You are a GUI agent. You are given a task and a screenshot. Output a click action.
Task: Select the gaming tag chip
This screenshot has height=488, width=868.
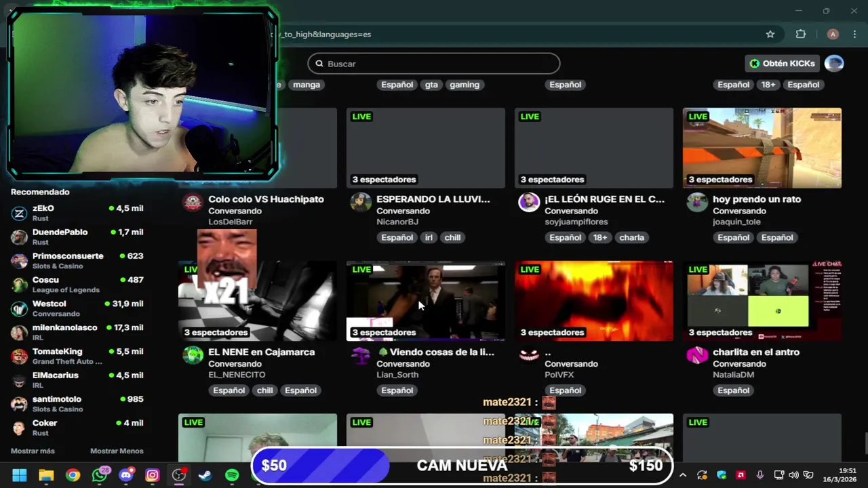465,85
